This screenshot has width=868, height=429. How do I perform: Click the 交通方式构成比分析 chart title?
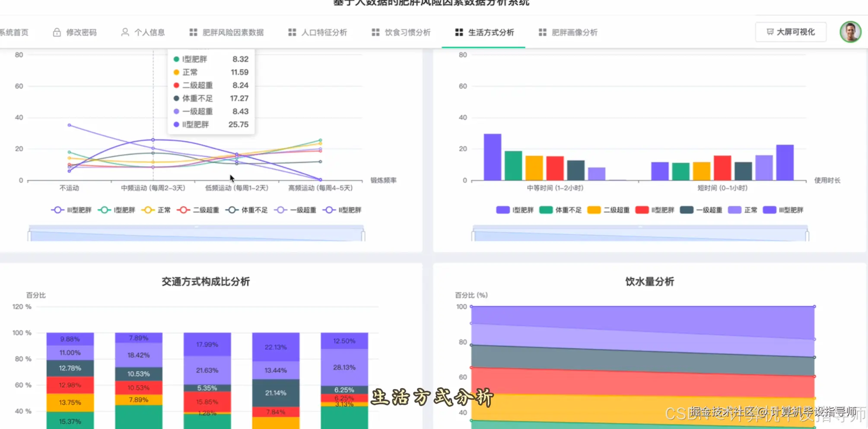coord(206,281)
